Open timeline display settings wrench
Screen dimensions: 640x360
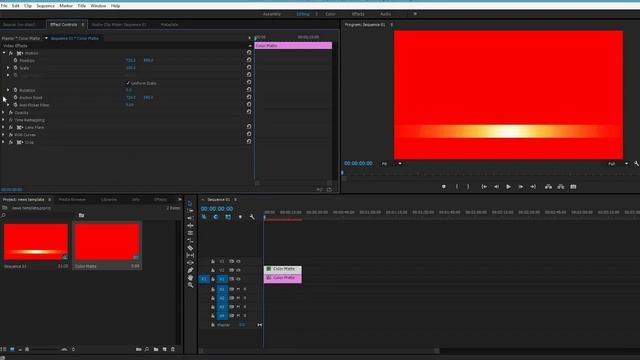[252, 217]
